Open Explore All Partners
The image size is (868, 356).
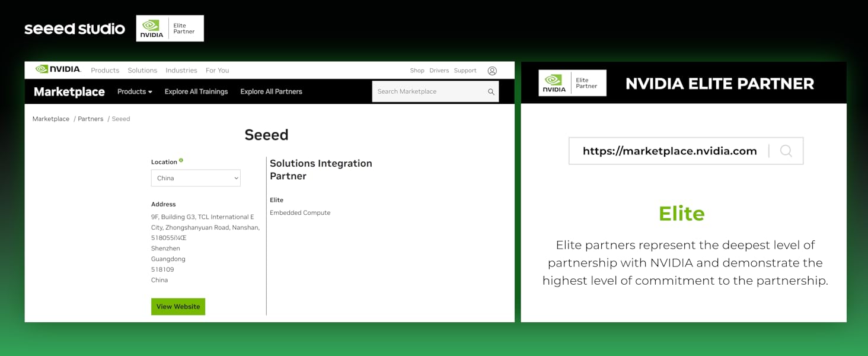tap(271, 91)
